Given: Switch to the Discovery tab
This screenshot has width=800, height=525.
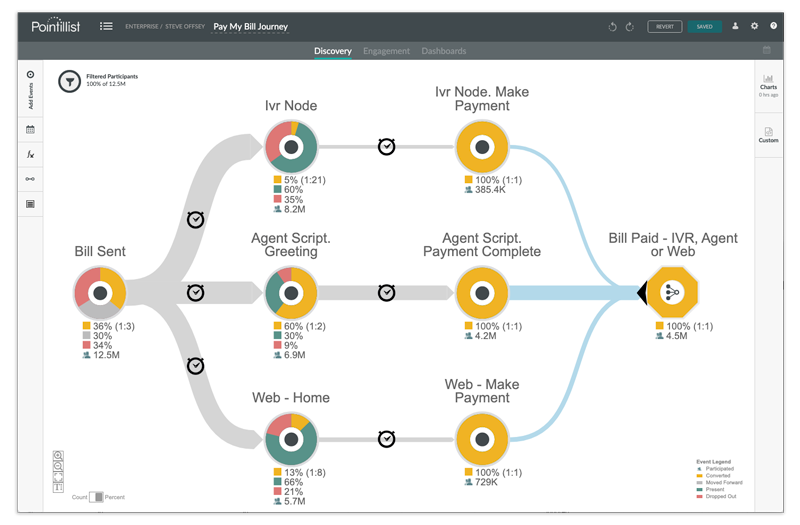Looking at the screenshot, I should click(333, 51).
